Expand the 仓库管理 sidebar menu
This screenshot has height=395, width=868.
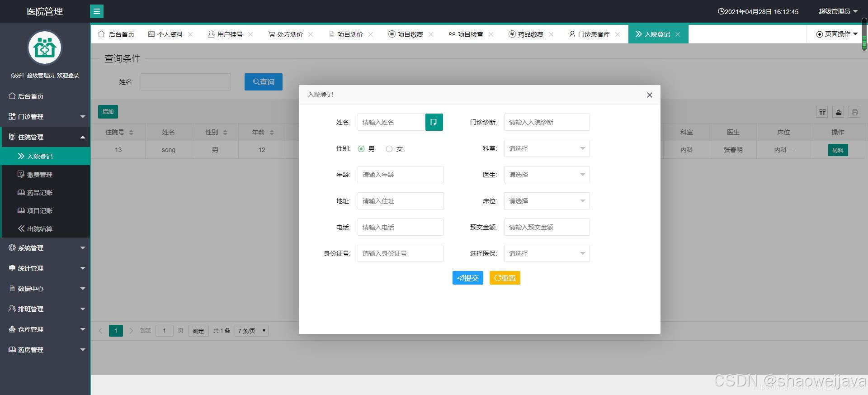click(45, 329)
